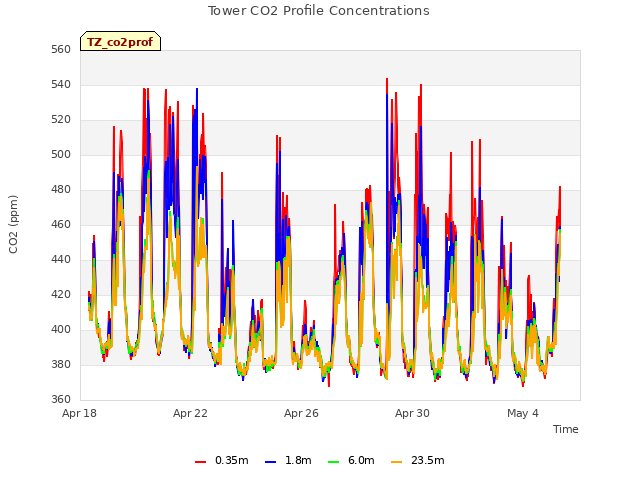Click the 380 y-axis tick label

(61, 364)
